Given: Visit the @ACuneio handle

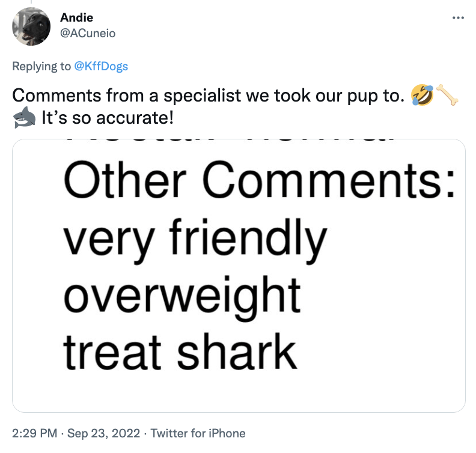Looking at the screenshot, I should pyautogui.click(x=88, y=34).
